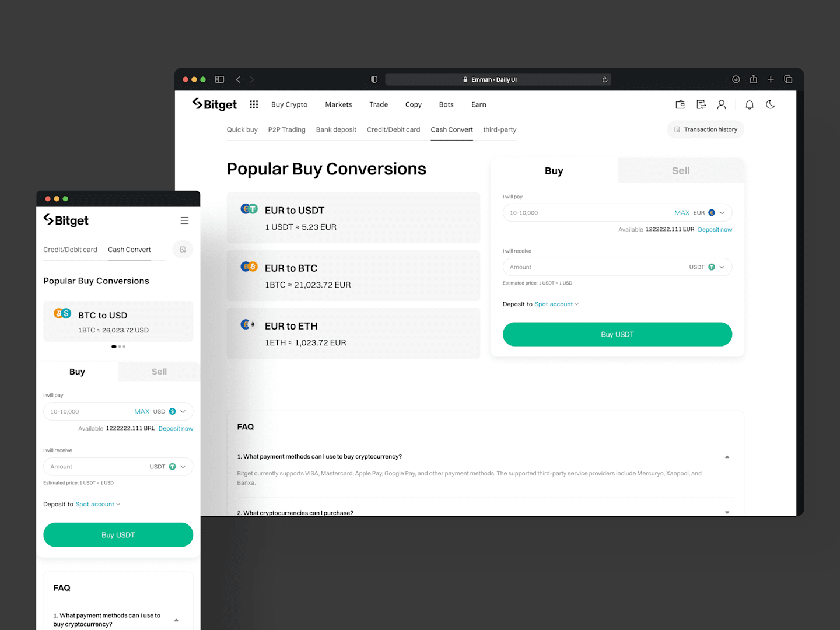Click the address bar Emmah - Daily UI

(x=498, y=79)
